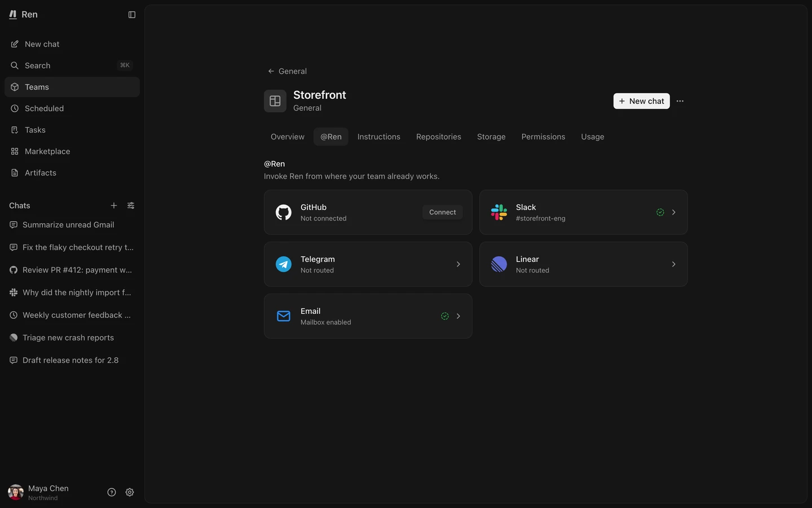Click the Linear logo icon

499,264
